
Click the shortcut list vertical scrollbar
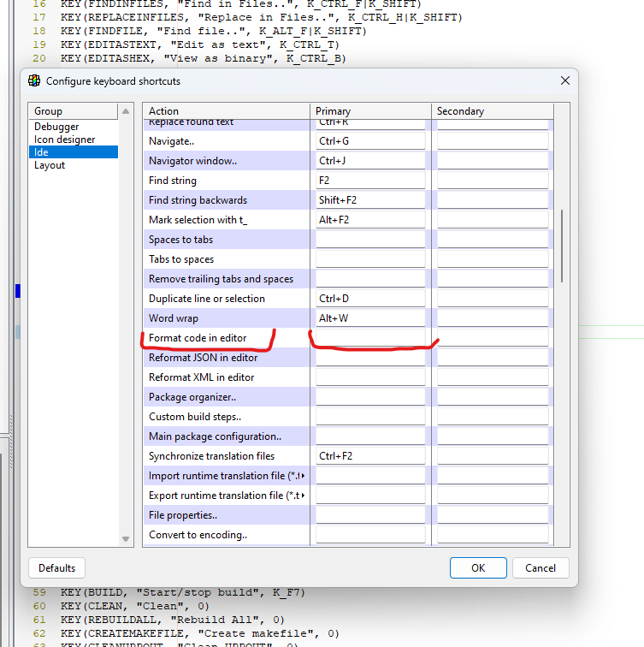pyautogui.click(x=561, y=246)
